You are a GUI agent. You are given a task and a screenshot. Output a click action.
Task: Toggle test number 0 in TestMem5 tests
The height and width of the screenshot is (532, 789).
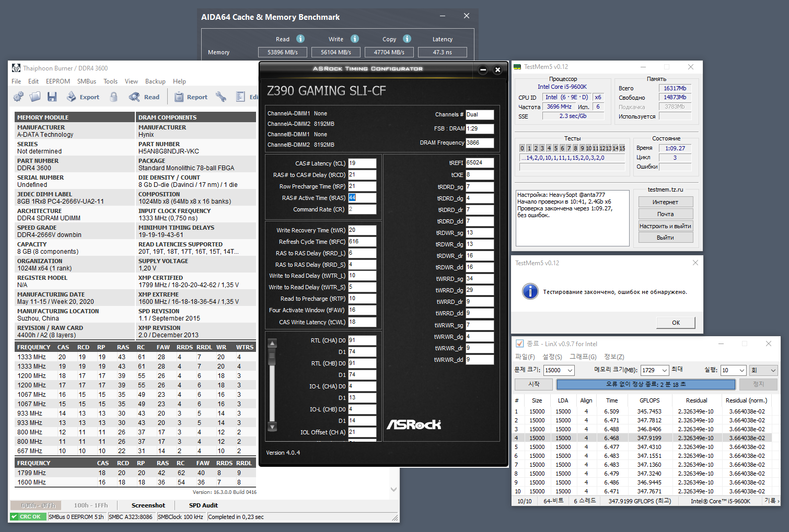point(522,148)
